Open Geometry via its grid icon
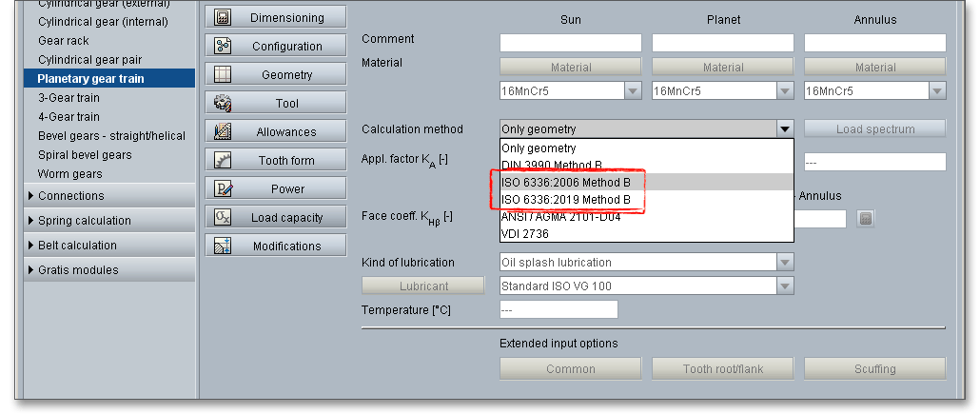Viewport: 980px width, 414px height. pyautogui.click(x=224, y=74)
